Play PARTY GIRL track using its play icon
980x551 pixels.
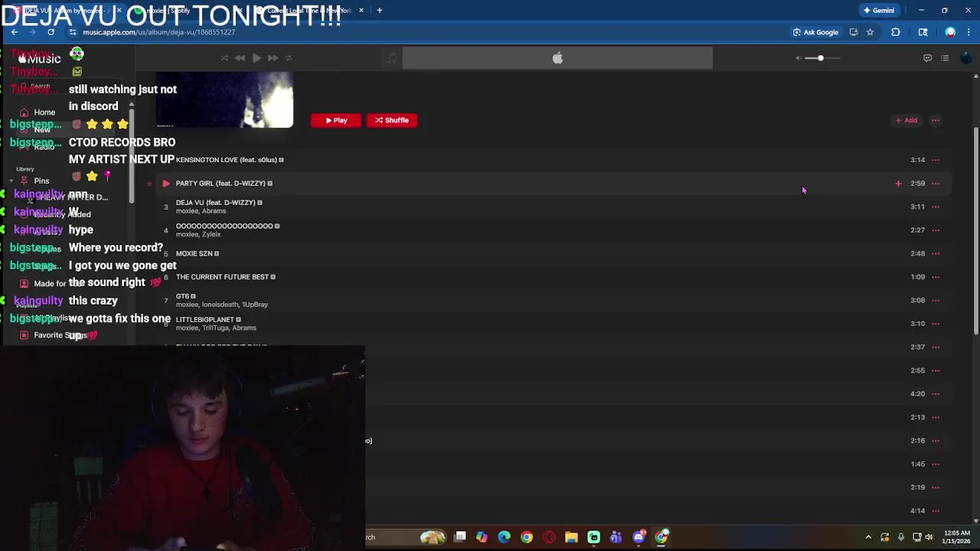[165, 184]
